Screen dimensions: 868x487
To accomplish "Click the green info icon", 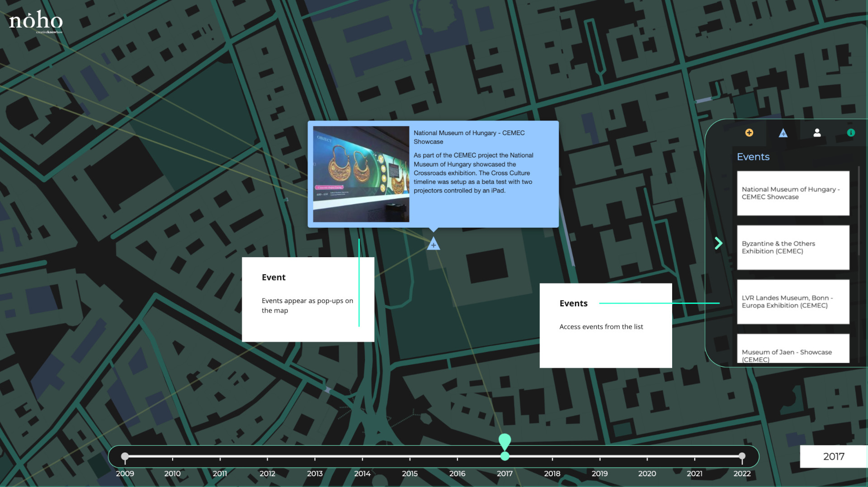I will 851,132.
